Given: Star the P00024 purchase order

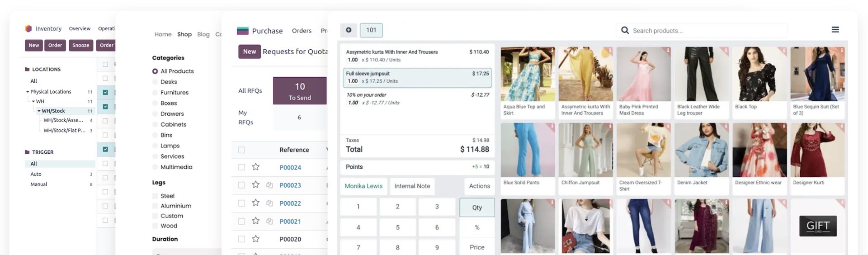Looking at the screenshot, I should click(256, 167).
